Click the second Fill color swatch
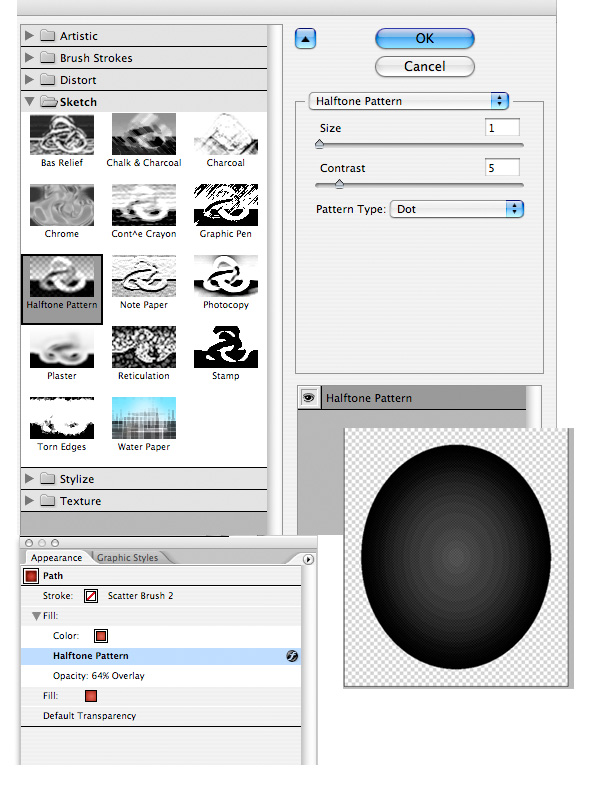 coord(91,695)
